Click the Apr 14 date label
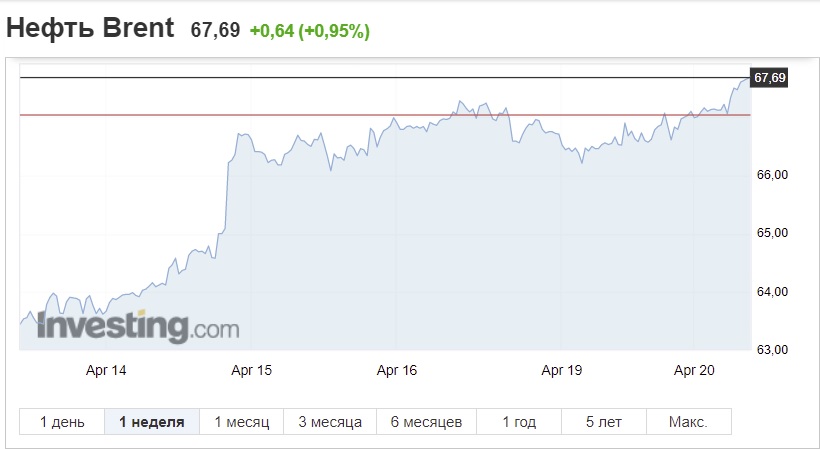820x449 pixels. (106, 371)
